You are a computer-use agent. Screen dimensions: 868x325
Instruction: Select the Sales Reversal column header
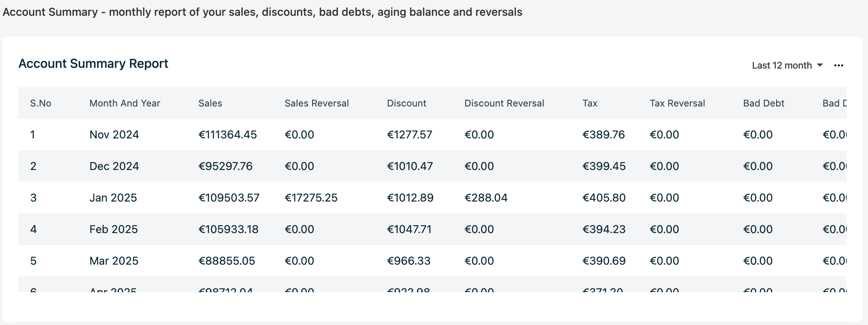(x=316, y=103)
